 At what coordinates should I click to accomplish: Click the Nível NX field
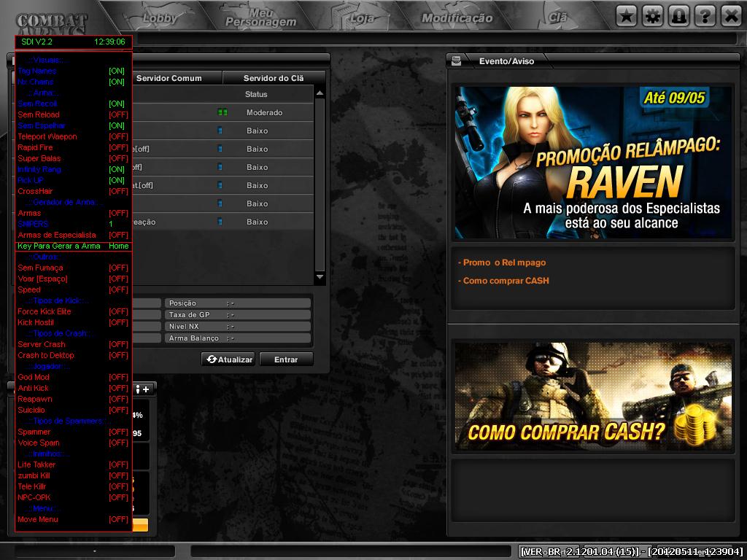click(x=238, y=327)
